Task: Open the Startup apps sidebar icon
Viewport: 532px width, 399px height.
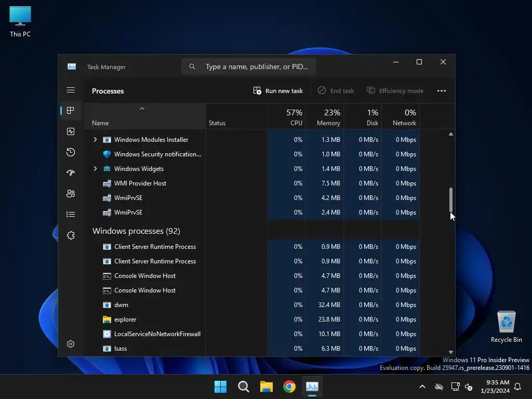Action: (71, 172)
